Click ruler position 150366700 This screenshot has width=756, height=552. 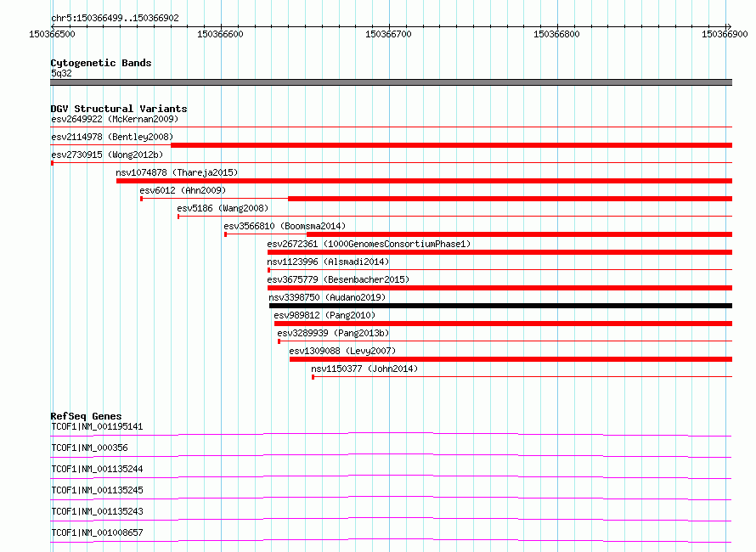coord(388,34)
